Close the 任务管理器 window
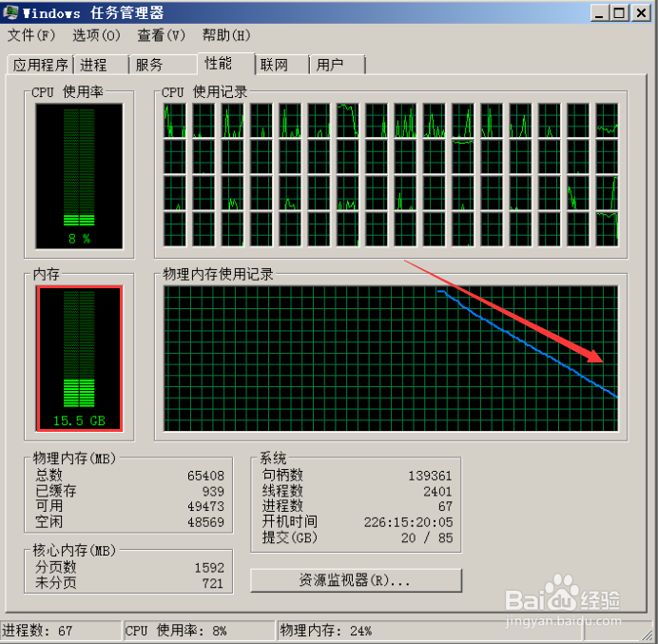 641,13
